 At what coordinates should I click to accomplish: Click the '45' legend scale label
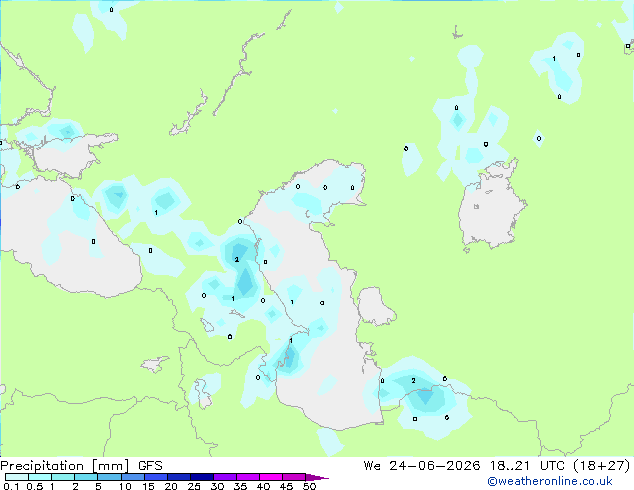click(286, 486)
